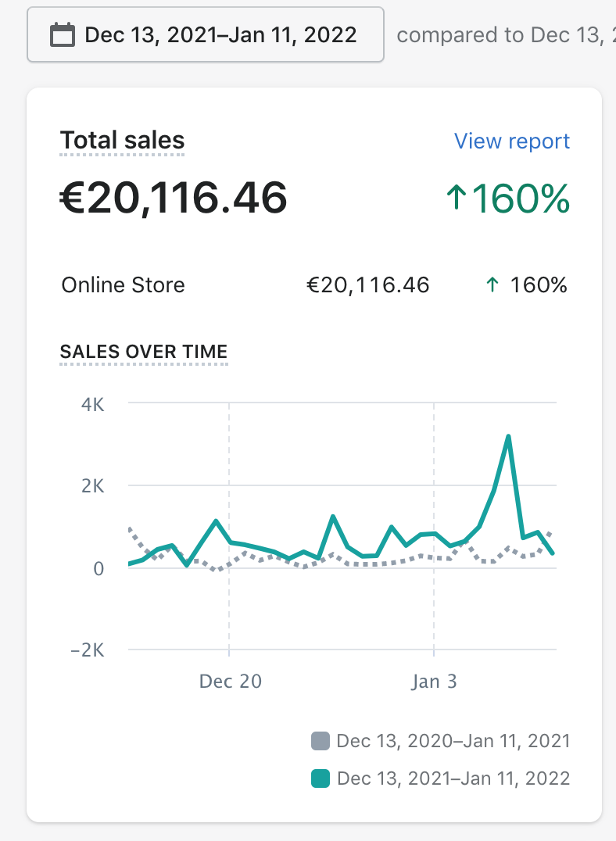The height and width of the screenshot is (841, 616).
Task: Select the Online Store row label
Action: 124,285
